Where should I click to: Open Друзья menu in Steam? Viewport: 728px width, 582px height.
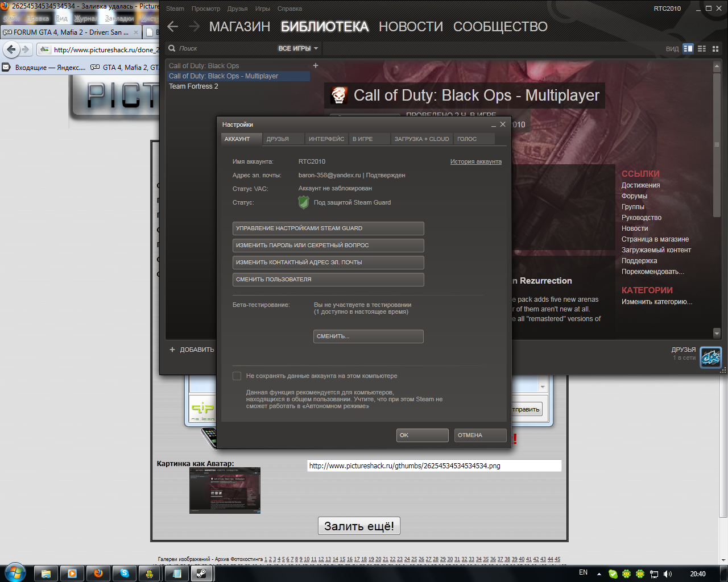click(x=237, y=9)
